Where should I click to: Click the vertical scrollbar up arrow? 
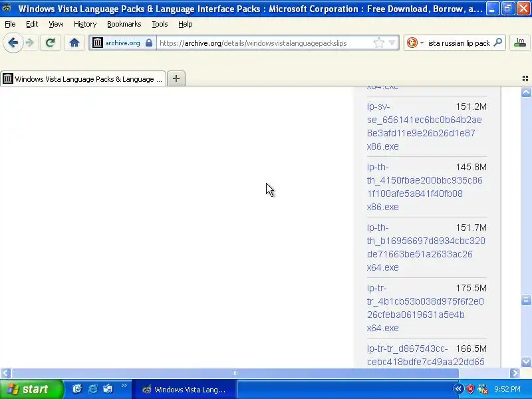tap(526, 92)
